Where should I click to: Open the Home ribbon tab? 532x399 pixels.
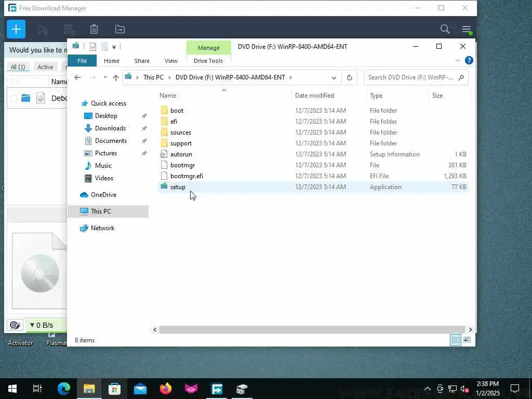(112, 61)
